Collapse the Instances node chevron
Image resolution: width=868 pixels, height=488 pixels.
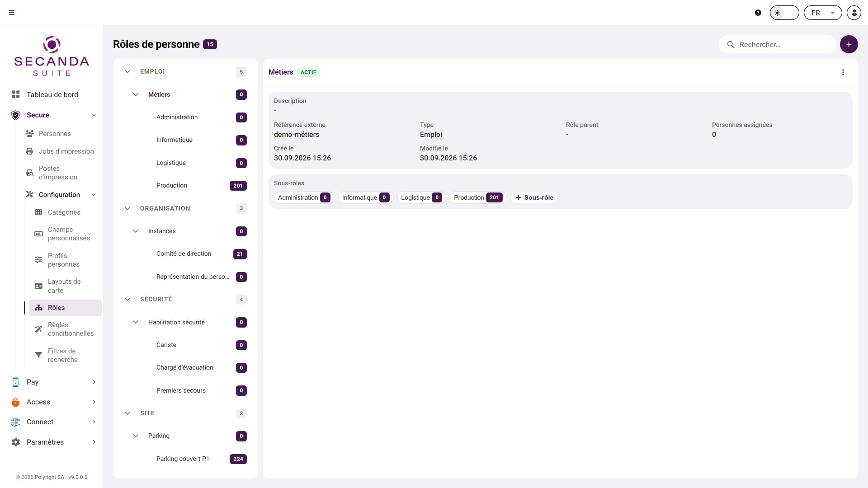point(136,231)
